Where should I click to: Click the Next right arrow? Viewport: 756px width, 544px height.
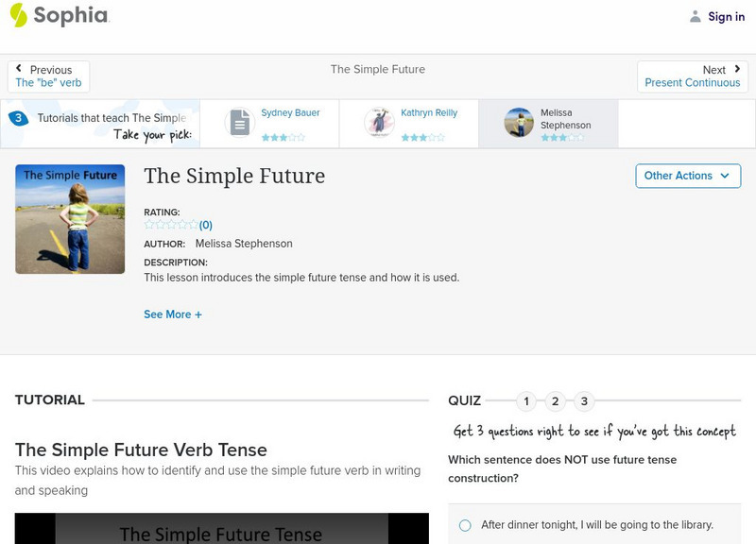737,69
